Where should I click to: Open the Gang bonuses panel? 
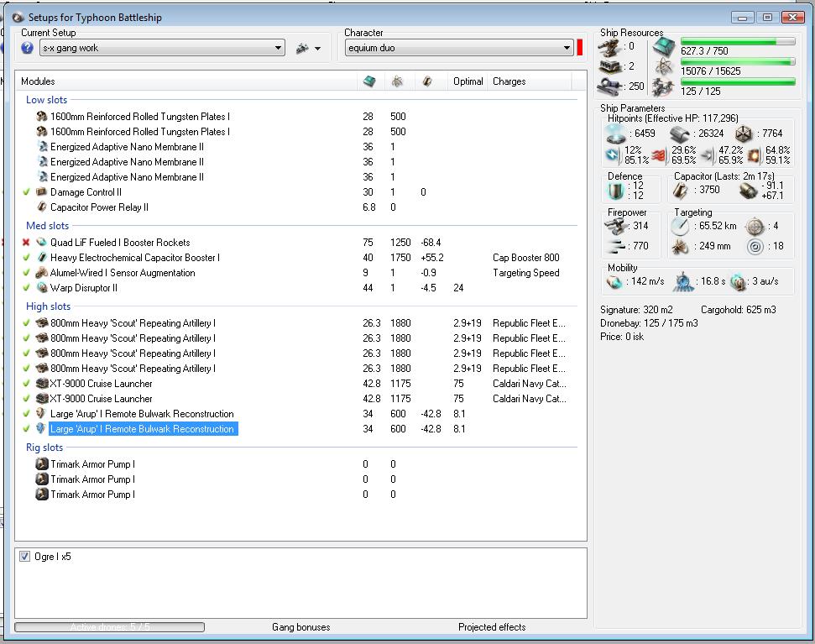301,627
